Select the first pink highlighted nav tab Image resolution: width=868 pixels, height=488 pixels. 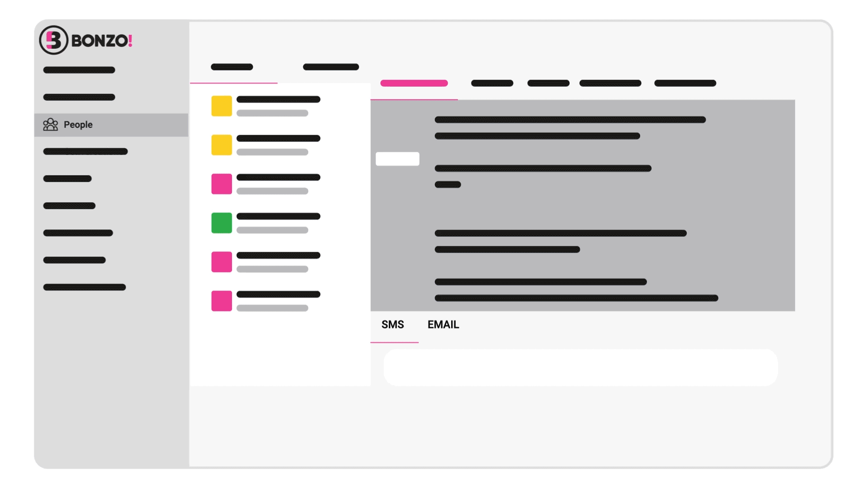click(414, 84)
